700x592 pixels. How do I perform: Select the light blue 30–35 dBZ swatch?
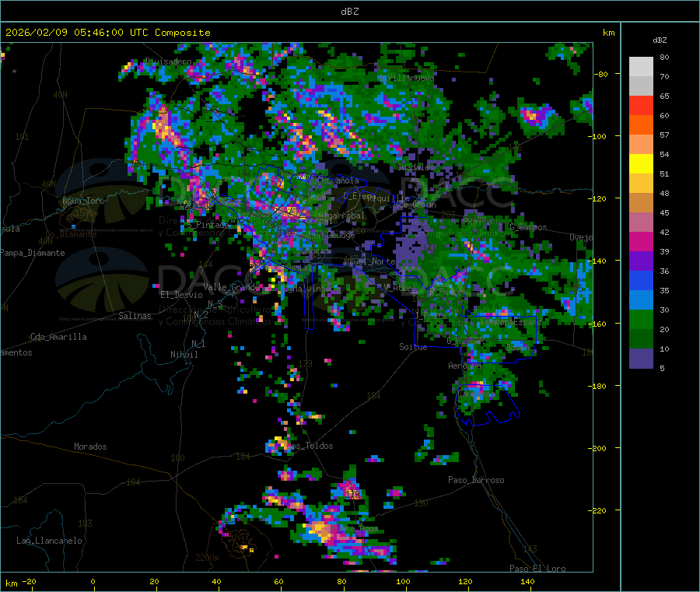click(641, 300)
